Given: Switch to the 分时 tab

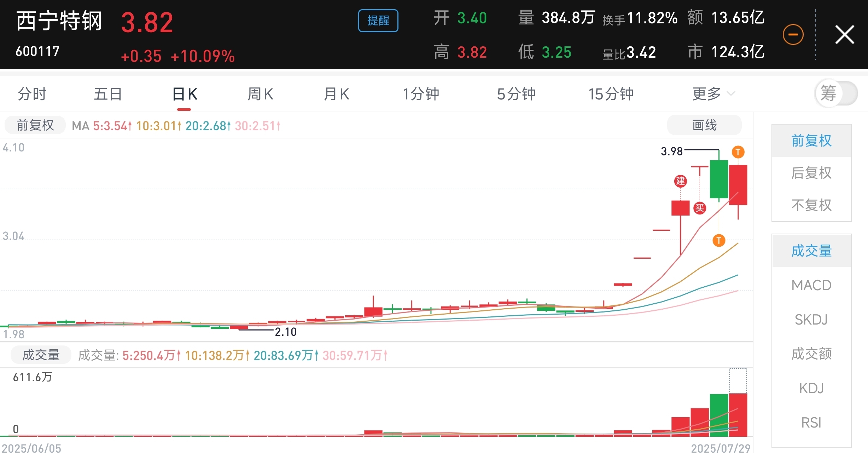Looking at the screenshot, I should click(x=32, y=94).
